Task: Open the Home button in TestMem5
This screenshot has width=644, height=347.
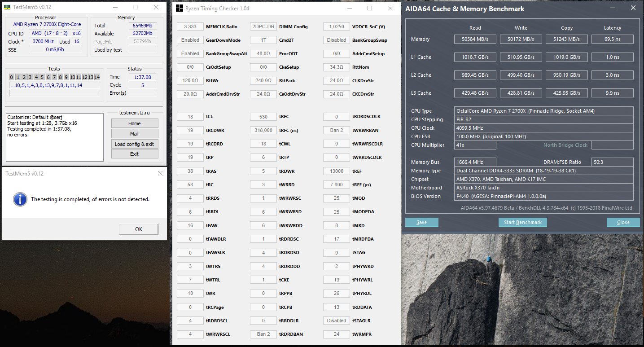Action: [135, 123]
